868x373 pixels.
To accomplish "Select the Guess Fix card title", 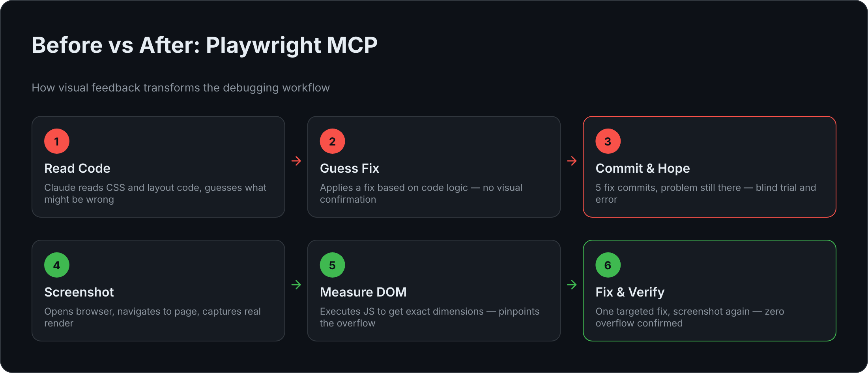I will tap(350, 168).
